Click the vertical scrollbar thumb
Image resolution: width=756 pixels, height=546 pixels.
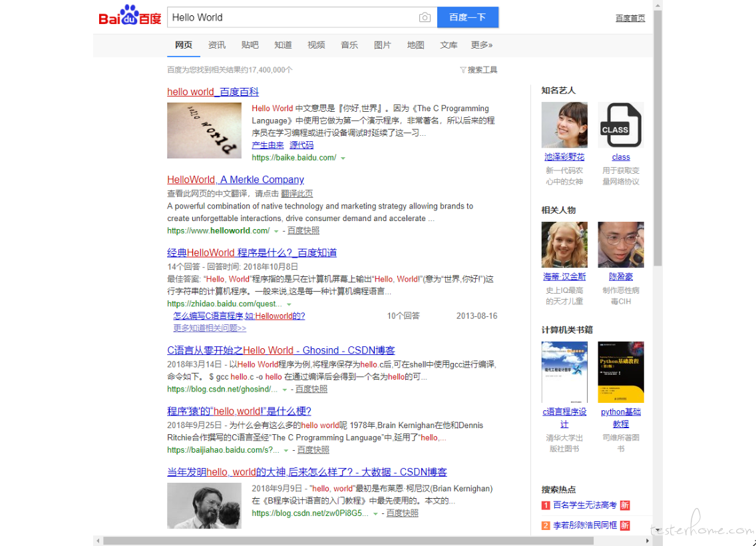point(658,138)
